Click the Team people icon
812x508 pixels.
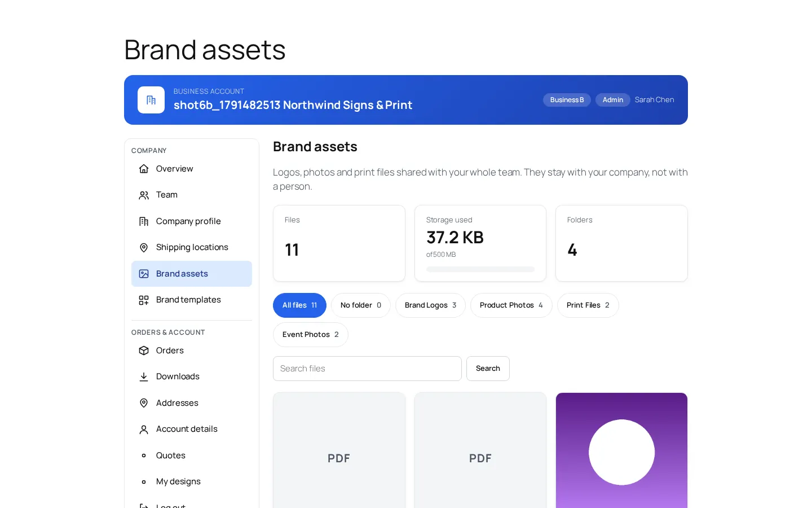(144, 195)
